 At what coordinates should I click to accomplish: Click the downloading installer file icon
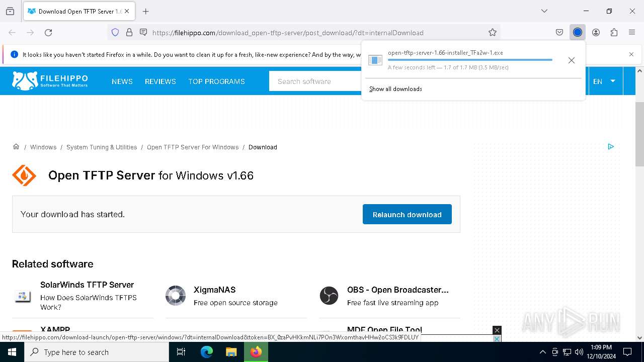375,60
